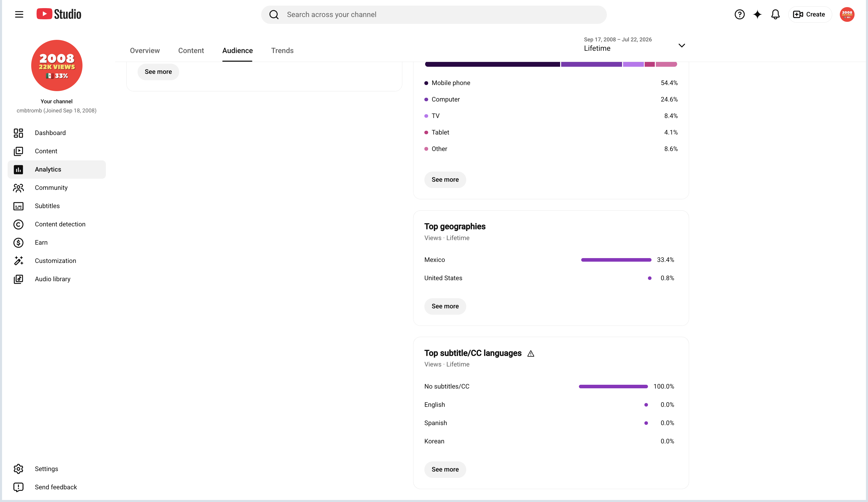Click the Mobile phone legend row

coord(551,83)
